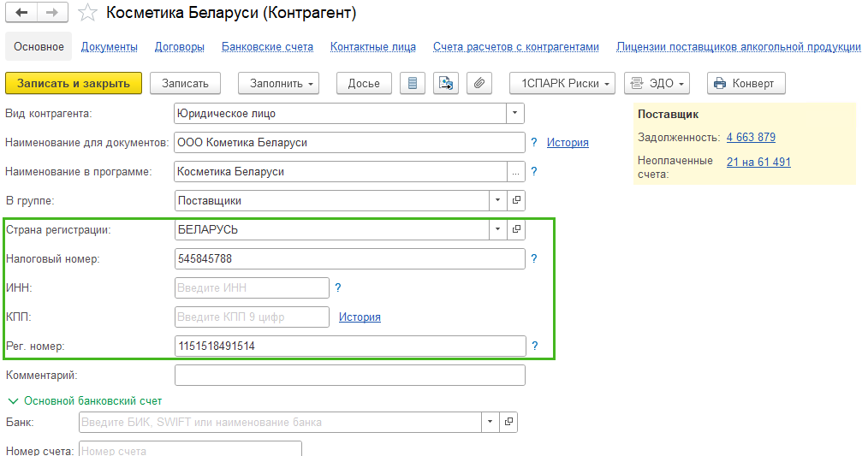Image resolution: width=868 pixels, height=456 pixels.
Task: Click the 'Конверт' print button
Action: point(745,83)
